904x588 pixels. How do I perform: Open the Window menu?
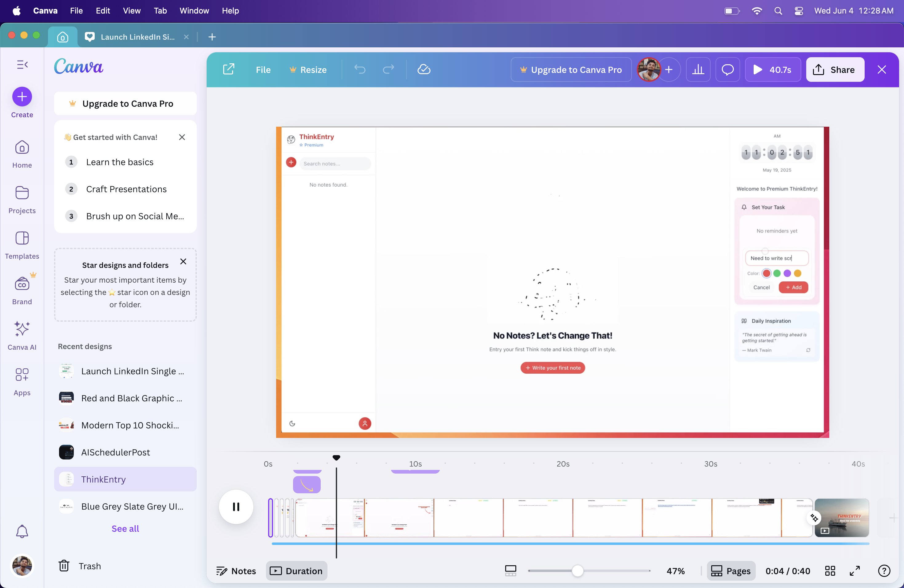pos(194,11)
